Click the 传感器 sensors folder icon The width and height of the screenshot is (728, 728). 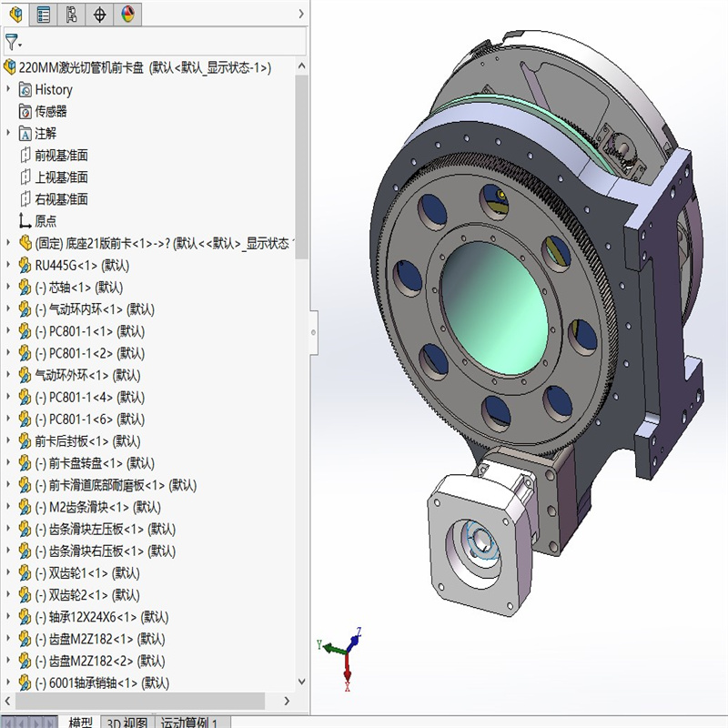(27, 111)
